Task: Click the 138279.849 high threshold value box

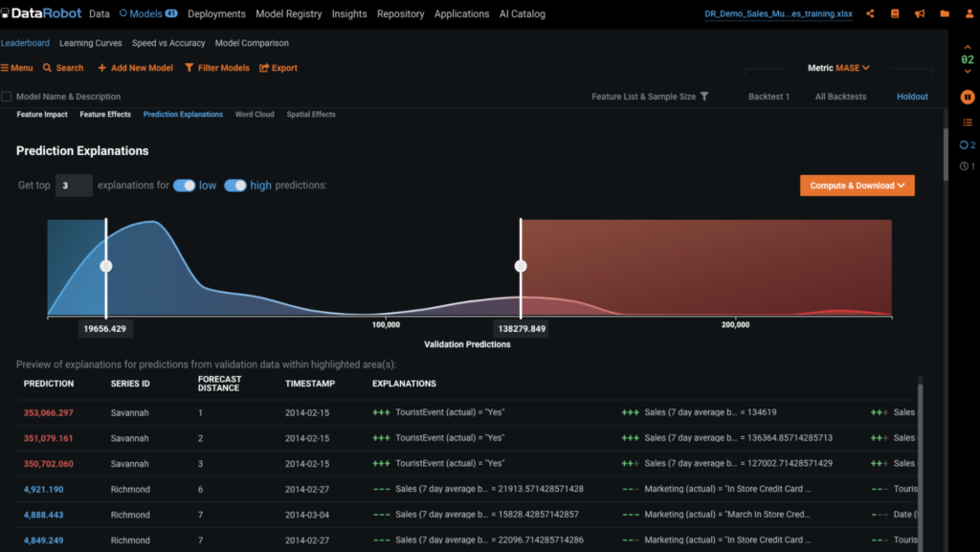Action: tap(522, 328)
